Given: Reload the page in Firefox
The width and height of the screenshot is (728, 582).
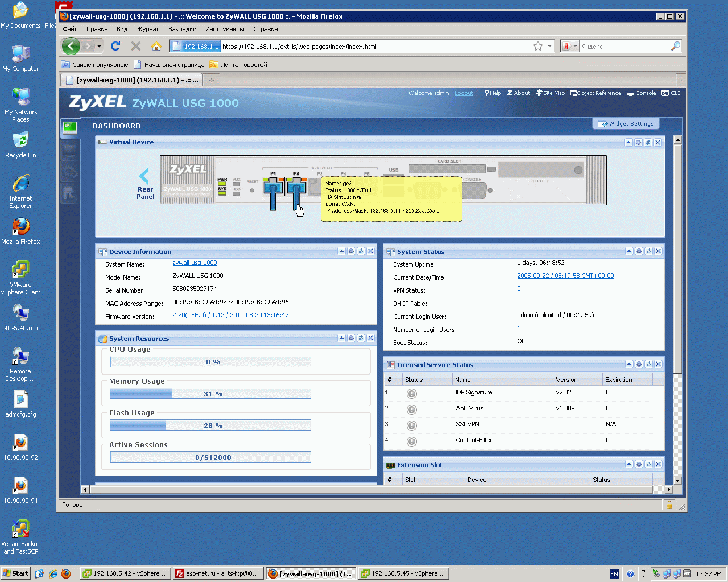Looking at the screenshot, I should tap(115, 46).
